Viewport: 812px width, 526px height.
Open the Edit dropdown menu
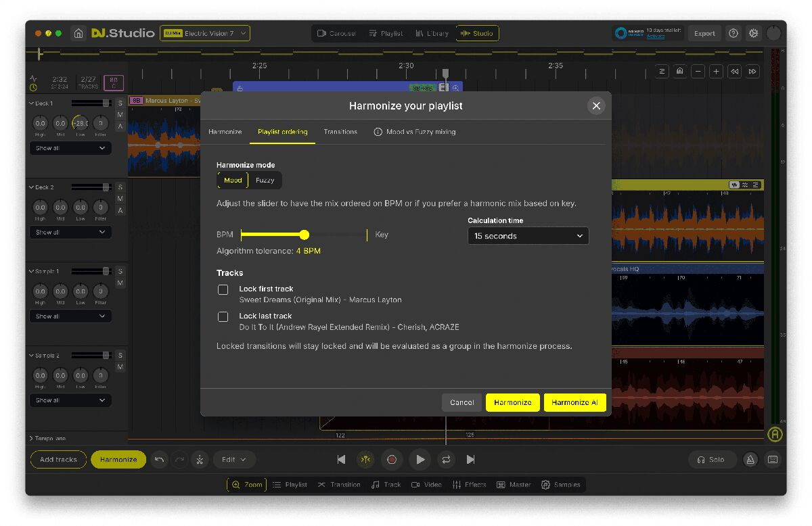(234, 460)
